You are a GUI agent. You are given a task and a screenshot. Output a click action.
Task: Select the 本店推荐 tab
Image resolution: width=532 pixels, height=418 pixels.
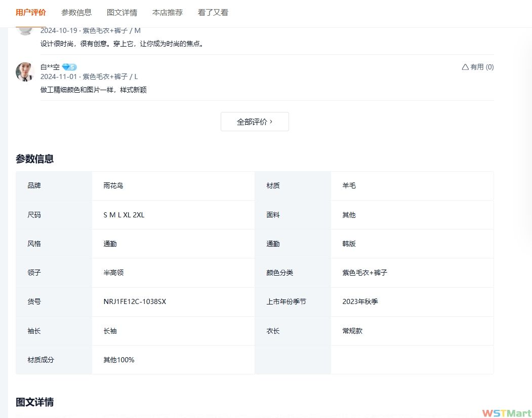(168, 13)
